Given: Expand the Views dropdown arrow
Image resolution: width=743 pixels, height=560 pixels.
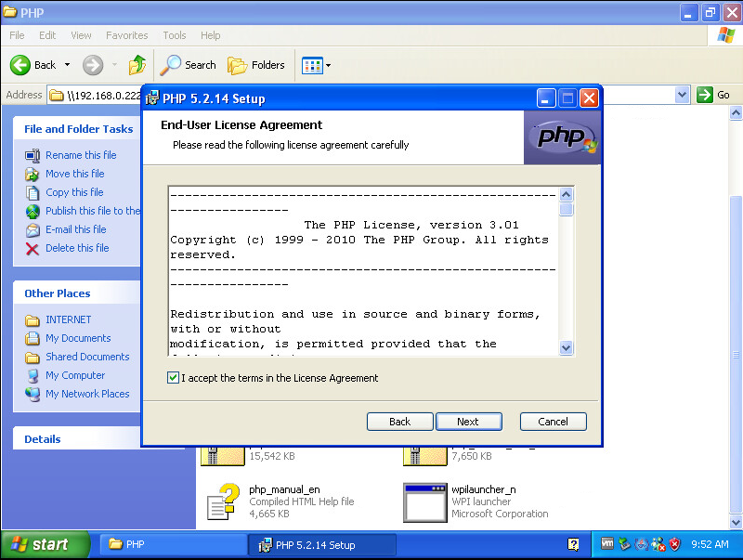Looking at the screenshot, I should click(328, 65).
